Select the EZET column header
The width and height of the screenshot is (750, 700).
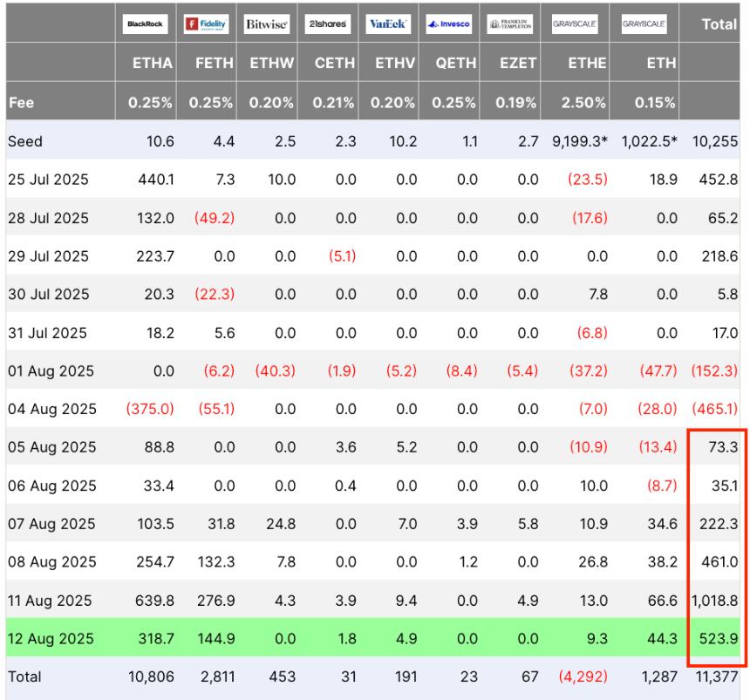[517, 63]
